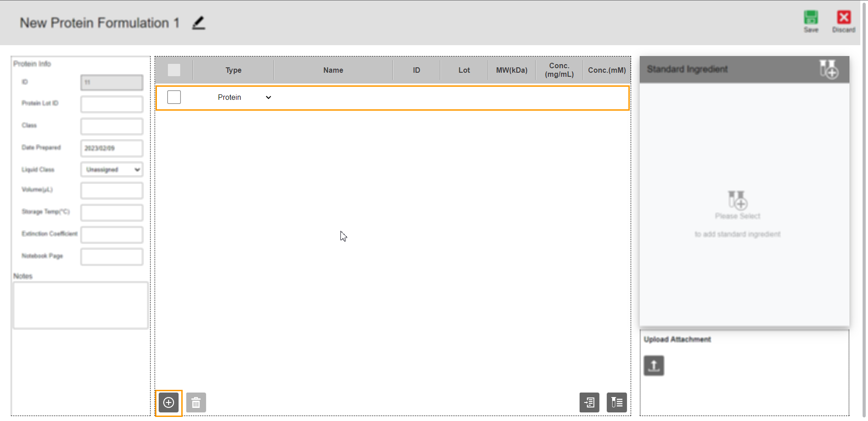This screenshot has height=421, width=868.
Task: Click the Please Select tube icon in Standard Ingredient panel
Action: [x=737, y=201]
